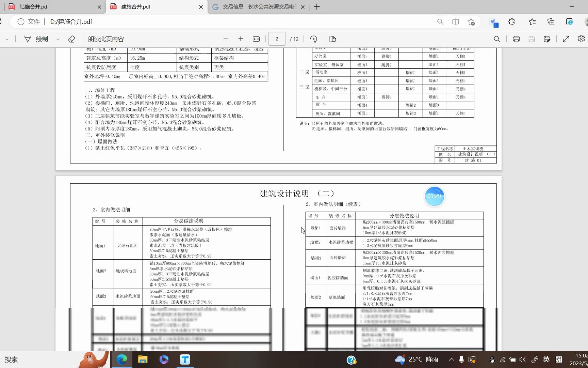This screenshot has height=368, width=588.
Task: Click the zoom magnifier in address bar
Action: 440,22
